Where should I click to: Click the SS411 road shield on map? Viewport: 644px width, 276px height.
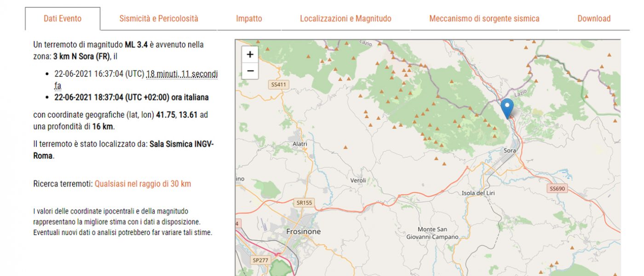(279, 85)
